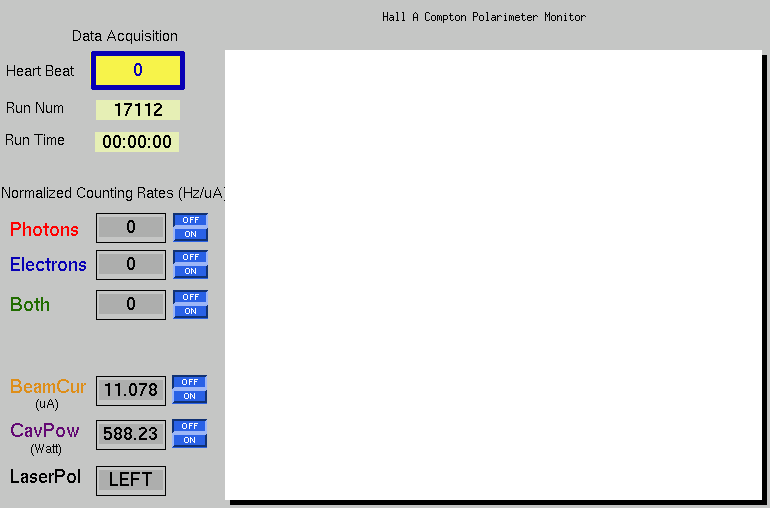Click the Data Acquisition heading
Viewport: 770px width, 508px height.
pyautogui.click(x=125, y=36)
